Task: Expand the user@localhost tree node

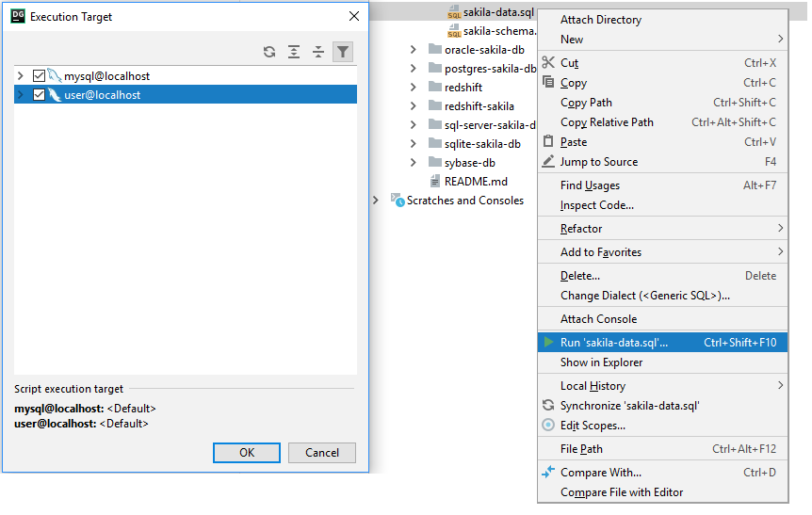Action: 20,95
